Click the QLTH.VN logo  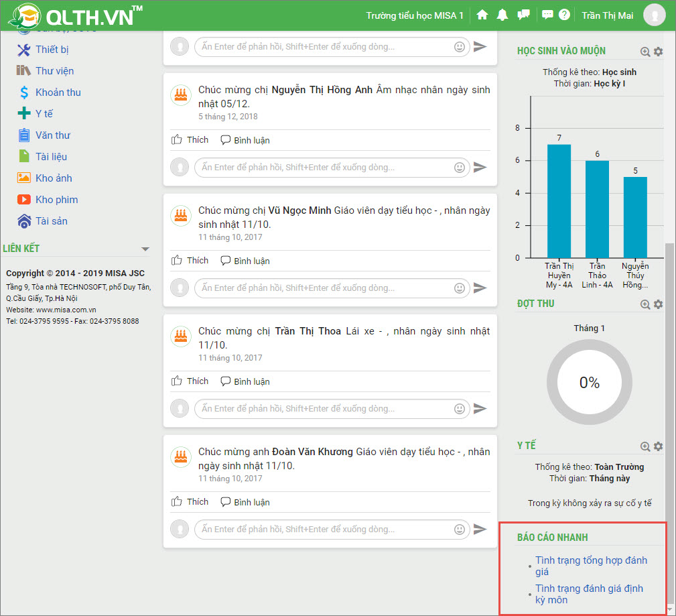tap(76, 15)
